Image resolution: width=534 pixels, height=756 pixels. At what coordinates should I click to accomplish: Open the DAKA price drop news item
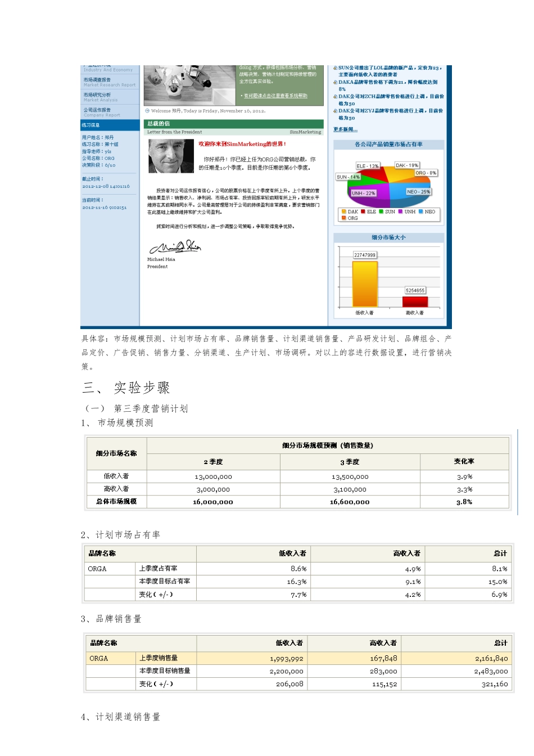pos(388,85)
